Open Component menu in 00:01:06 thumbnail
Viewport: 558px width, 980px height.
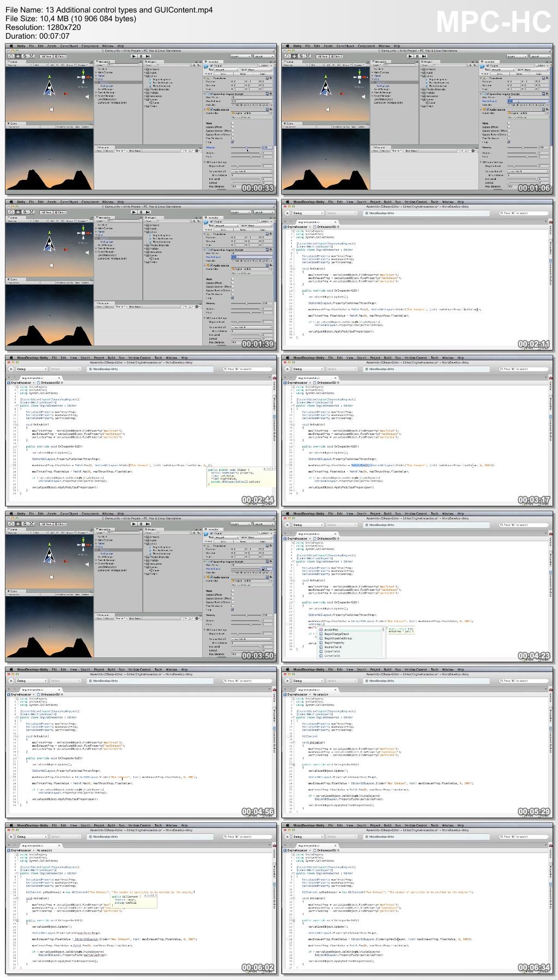coord(366,46)
